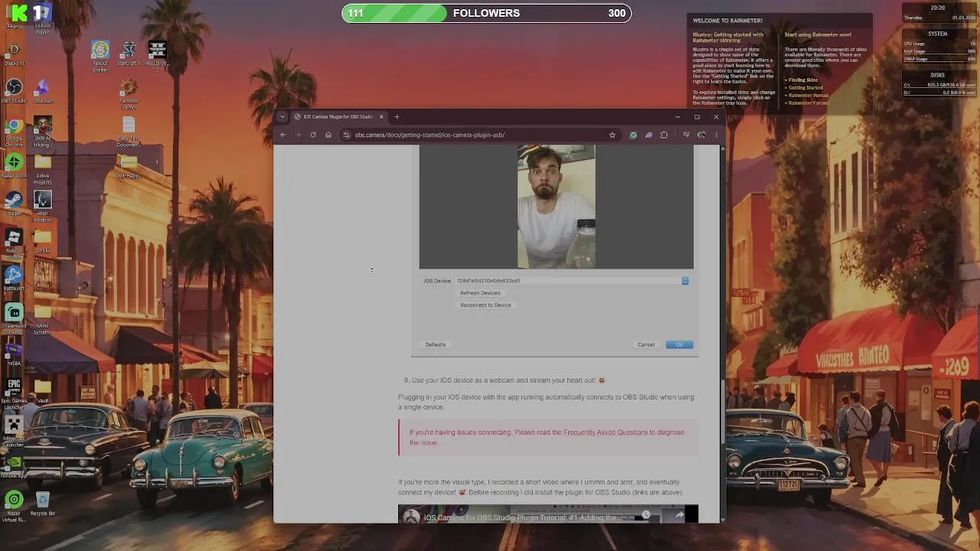
Task: Open the Rainmeter Forums link
Action: pyautogui.click(x=808, y=103)
